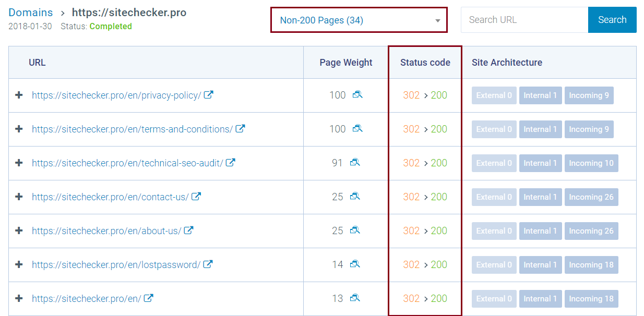Inspect page weight icon in about-us row
This screenshot has width=644, height=316.
click(x=355, y=230)
